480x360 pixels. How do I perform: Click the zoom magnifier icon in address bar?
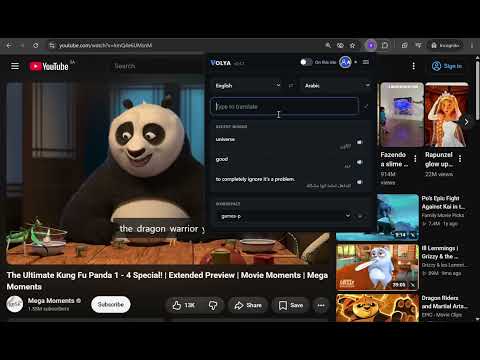328,45
